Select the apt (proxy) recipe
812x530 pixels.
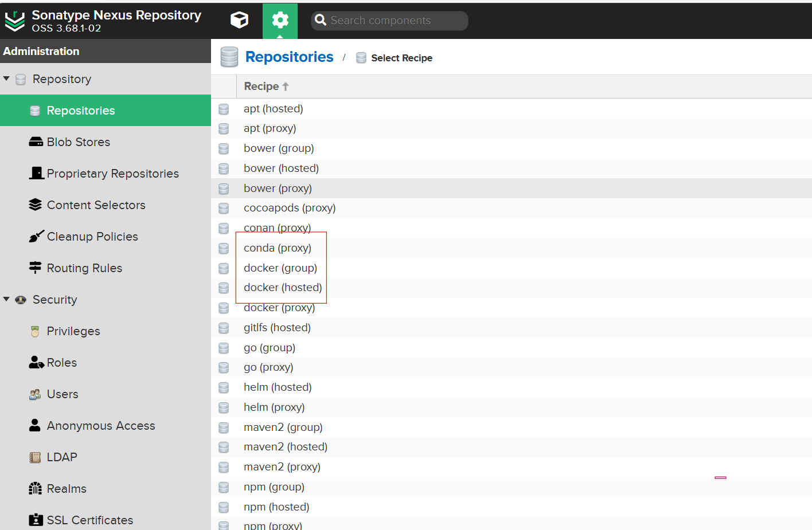coord(512,128)
